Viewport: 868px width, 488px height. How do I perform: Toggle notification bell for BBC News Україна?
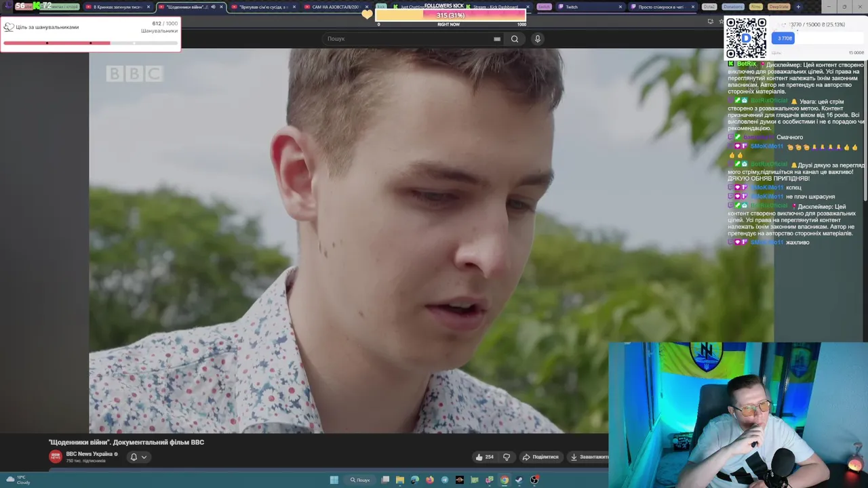(134, 457)
